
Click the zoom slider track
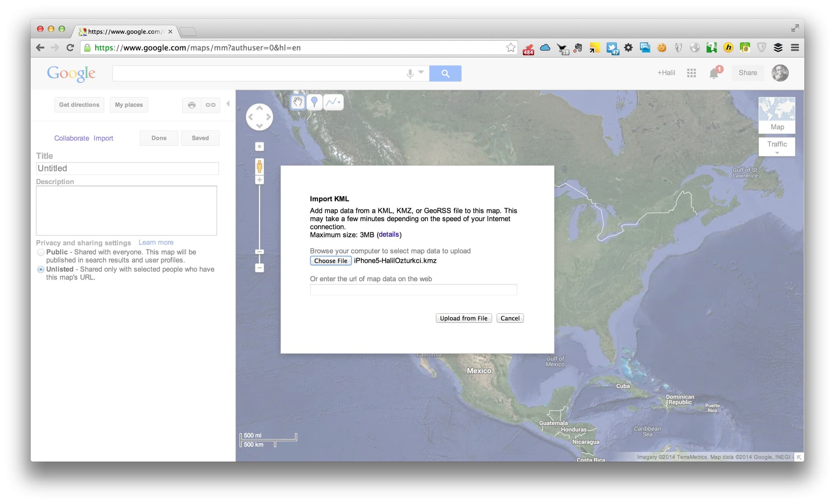point(260,217)
